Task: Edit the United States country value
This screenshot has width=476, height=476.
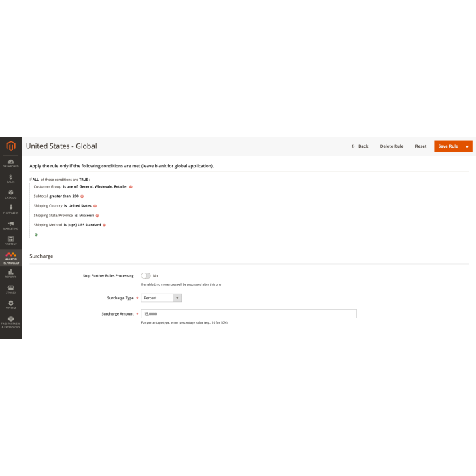Action: (80, 205)
